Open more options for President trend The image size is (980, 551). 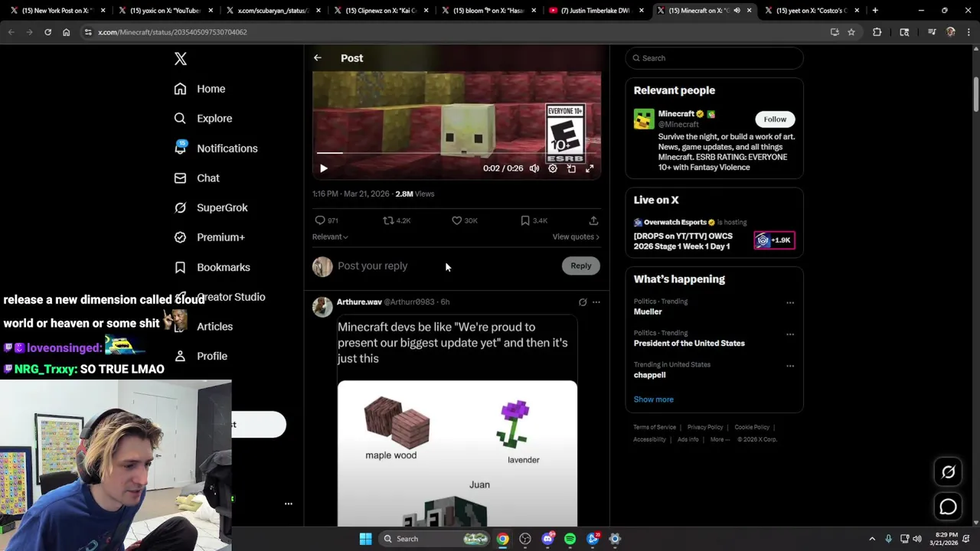click(790, 334)
